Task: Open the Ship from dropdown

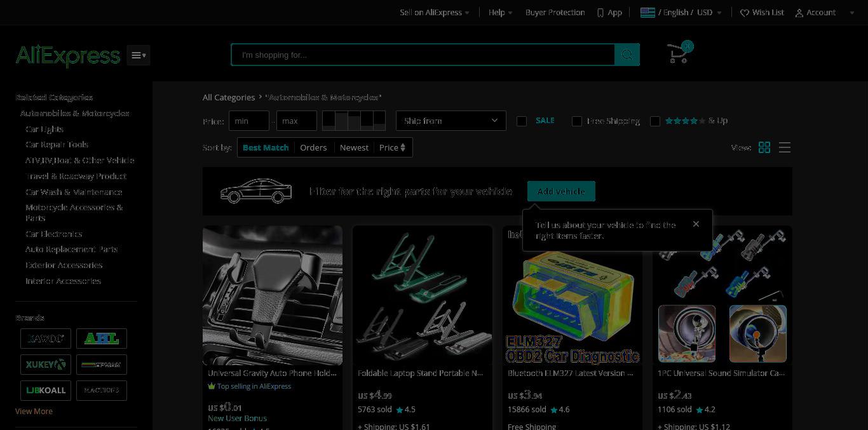Action: pos(451,121)
